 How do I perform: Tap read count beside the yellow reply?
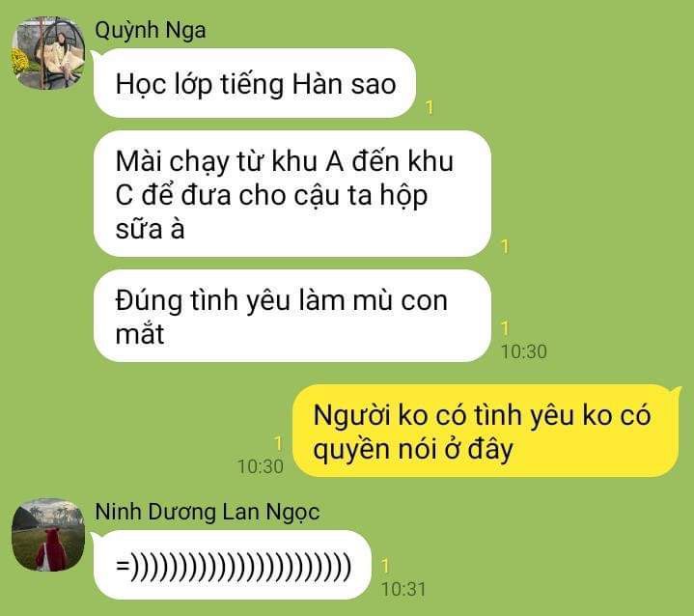click(x=278, y=443)
